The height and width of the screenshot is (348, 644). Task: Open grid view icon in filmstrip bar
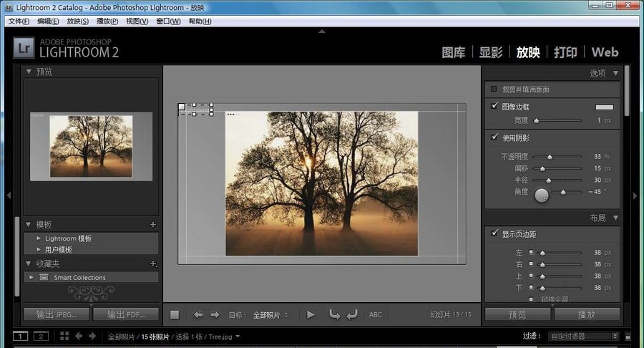64,336
